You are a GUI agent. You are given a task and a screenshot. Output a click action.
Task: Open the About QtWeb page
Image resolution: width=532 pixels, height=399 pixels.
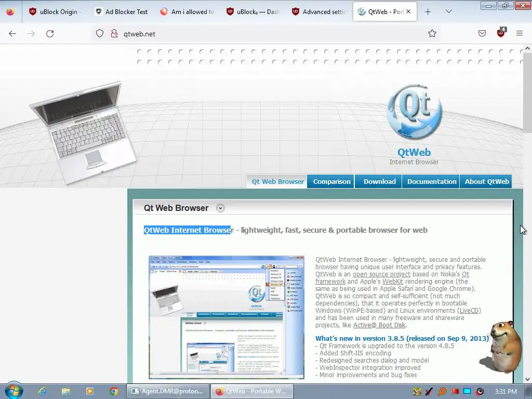point(486,181)
